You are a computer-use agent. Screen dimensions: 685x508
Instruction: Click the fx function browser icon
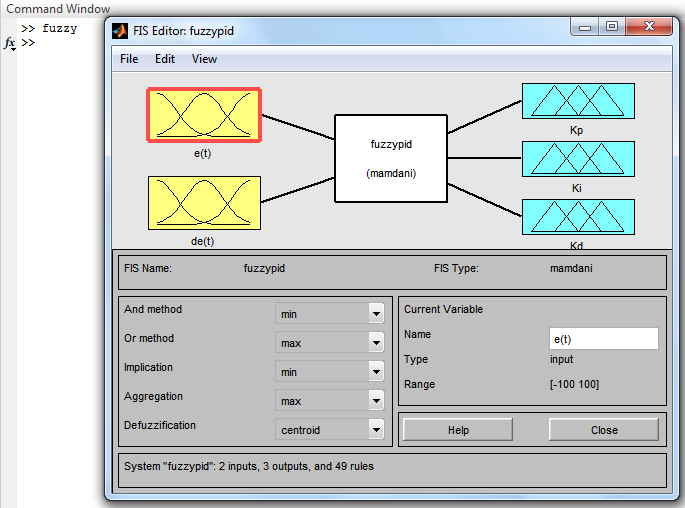pos(9,43)
